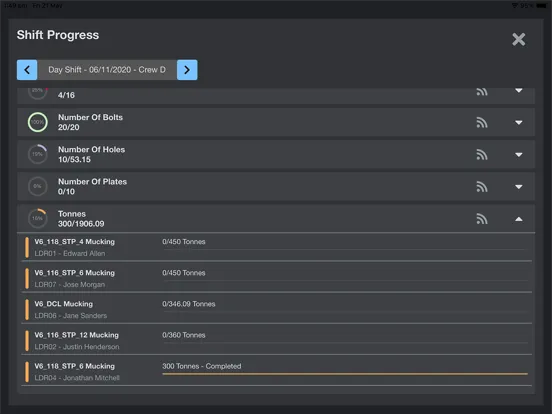This screenshot has height=414, width=552.
Task: Go to next shift with right arrow
Action: (187, 70)
